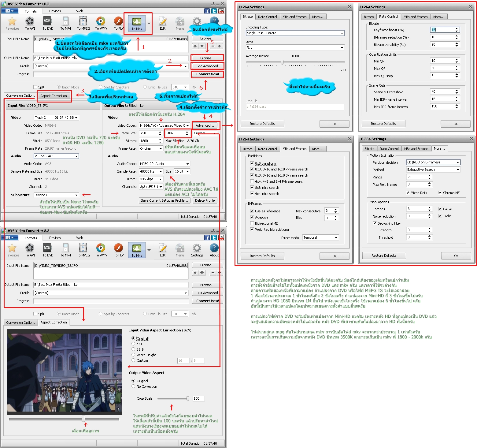Toggle Deblocking filter checkbox
Image resolution: width=477 pixels, height=448 pixels.
(375, 223)
